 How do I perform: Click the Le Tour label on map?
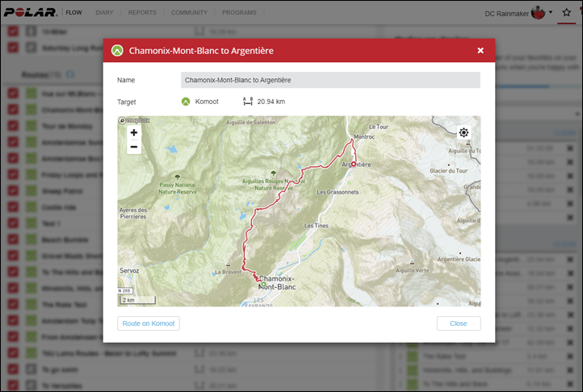pyautogui.click(x=379, y=127)
